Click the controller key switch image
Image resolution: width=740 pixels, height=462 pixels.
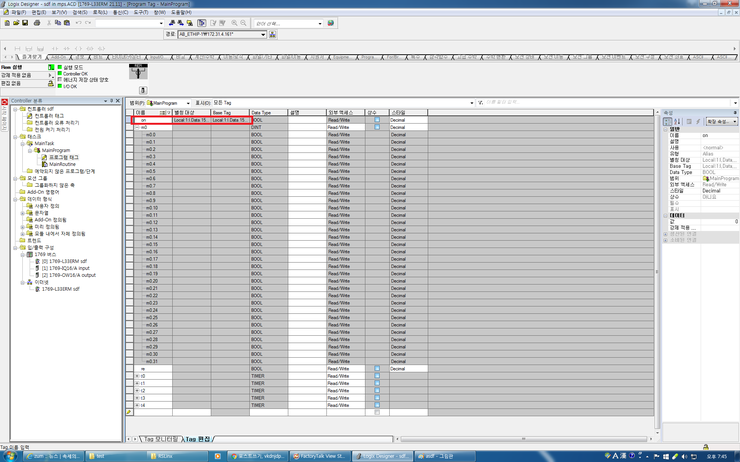point(138,72)
